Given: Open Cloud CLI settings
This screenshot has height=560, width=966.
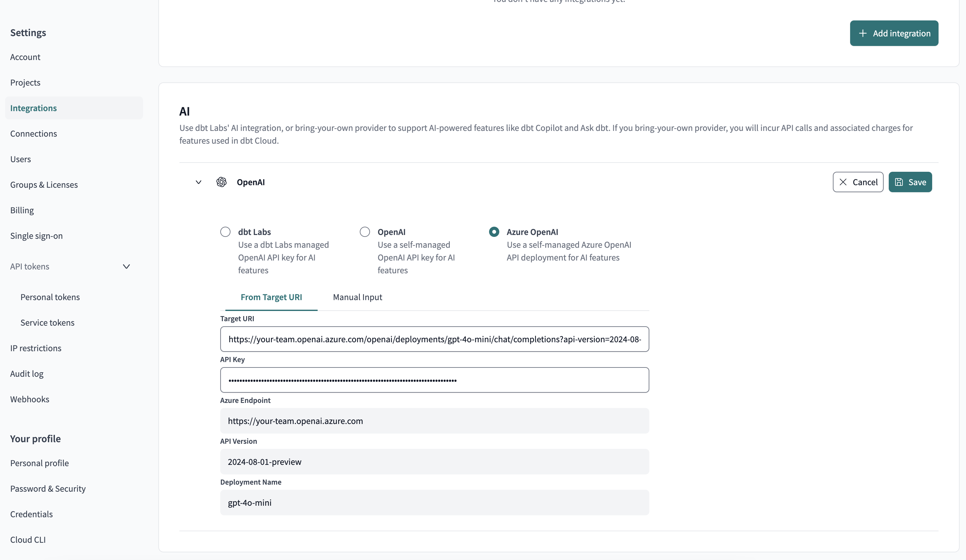Looking at the screenshot, I should tap(28, 540).
